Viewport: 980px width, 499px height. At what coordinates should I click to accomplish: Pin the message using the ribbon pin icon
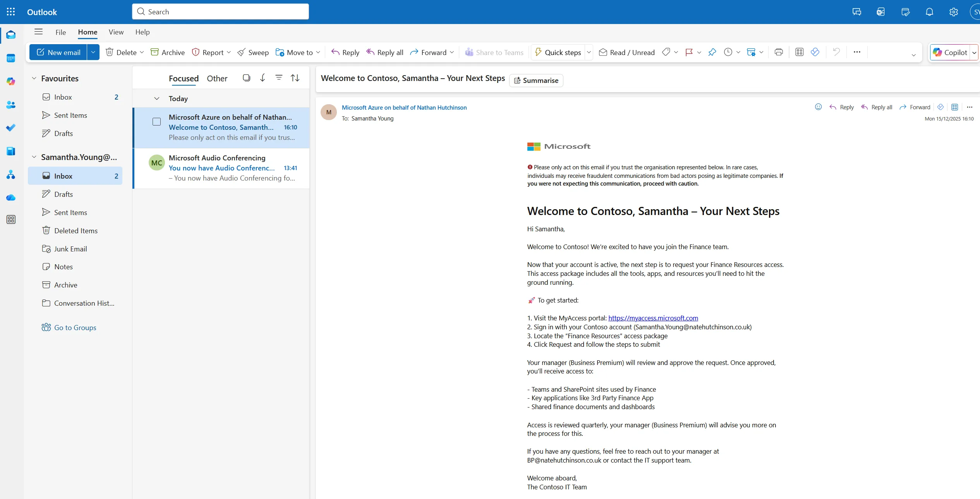[x=712, y=52]
